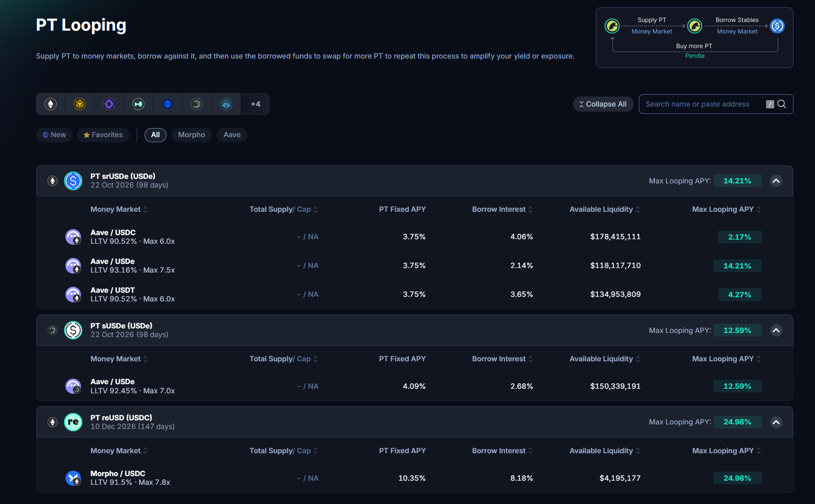
Task: Click the PT srUSDe token icon
Action: pyautogui.click(x=73, y=181)
